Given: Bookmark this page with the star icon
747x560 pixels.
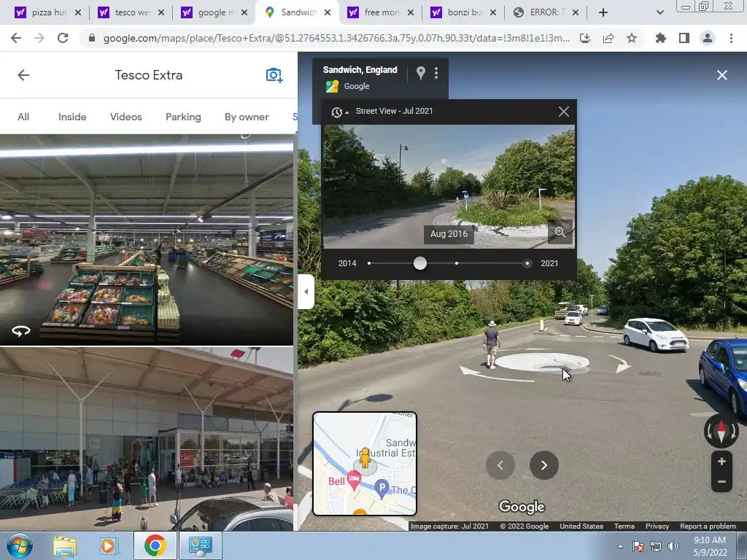Looking at the screenshot, I should 632,38.
